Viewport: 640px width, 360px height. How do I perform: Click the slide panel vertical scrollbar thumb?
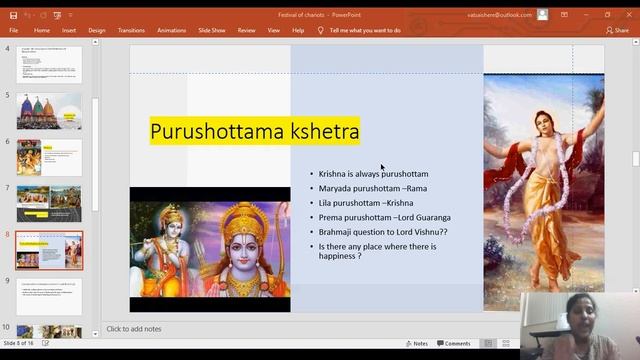coord(95,154)
